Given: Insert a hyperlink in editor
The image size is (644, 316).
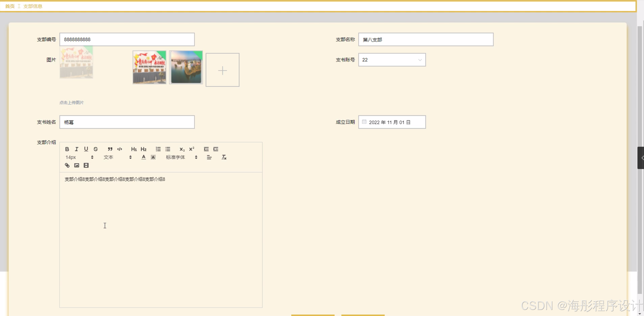Looking at the screenshot, I should [67, 165].
